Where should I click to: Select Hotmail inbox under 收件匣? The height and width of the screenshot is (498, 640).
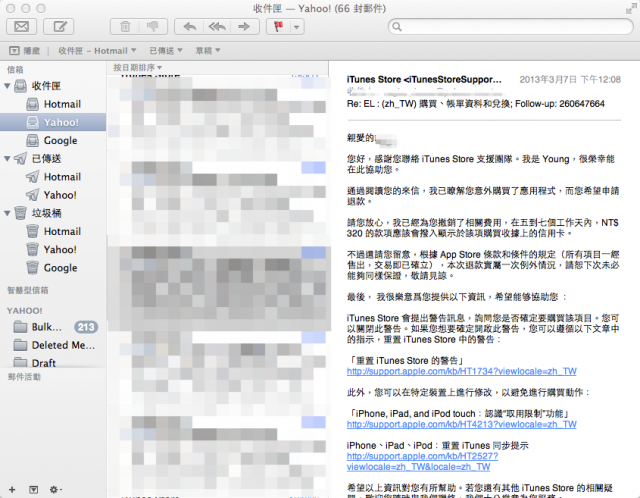coord(53,104)
